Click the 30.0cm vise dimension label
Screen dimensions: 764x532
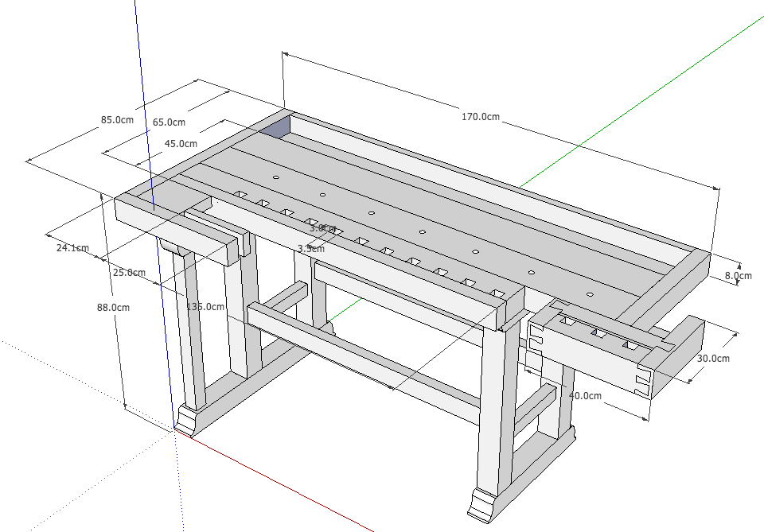point(712,359)
